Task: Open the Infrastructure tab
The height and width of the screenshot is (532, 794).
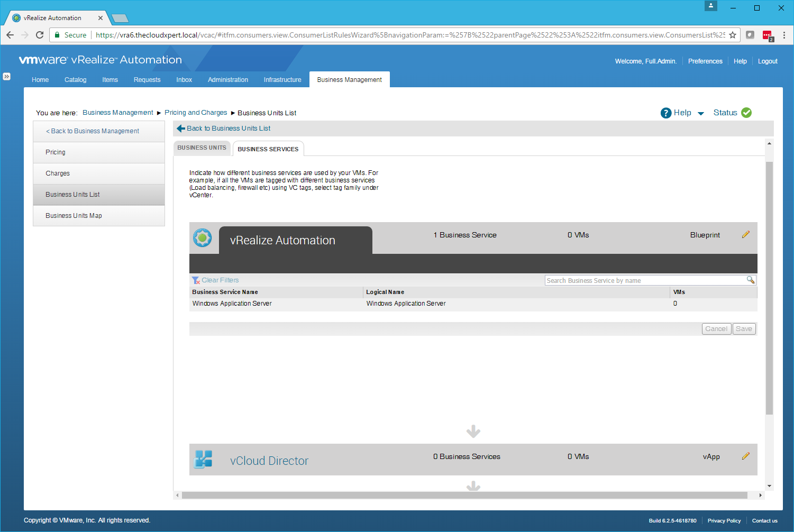Action: (282, 80)
